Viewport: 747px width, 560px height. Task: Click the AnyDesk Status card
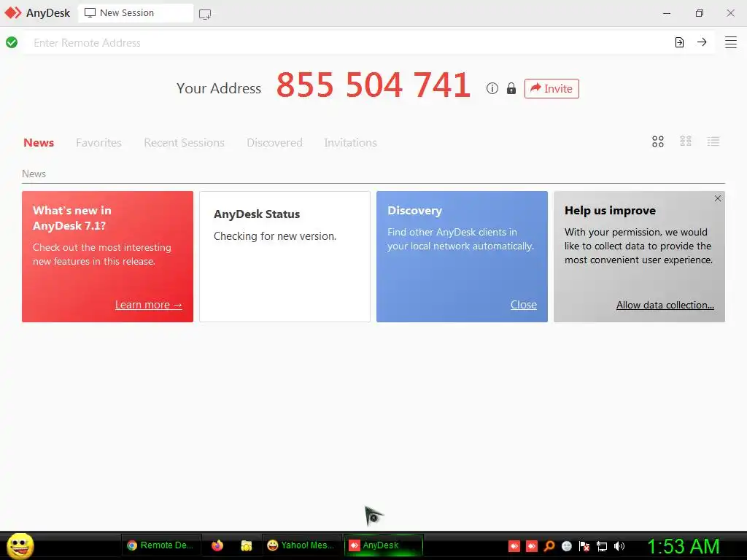click(x=285, y=257)
